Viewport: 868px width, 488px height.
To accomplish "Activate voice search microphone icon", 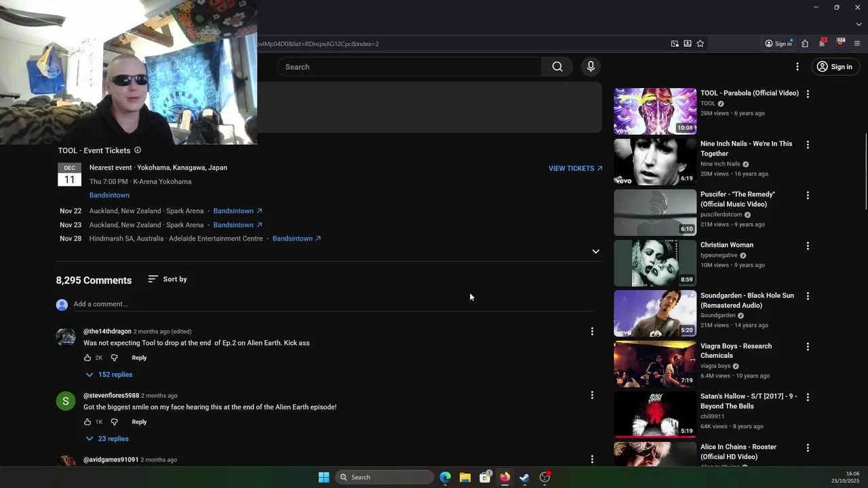I will [x=591, y=66].
